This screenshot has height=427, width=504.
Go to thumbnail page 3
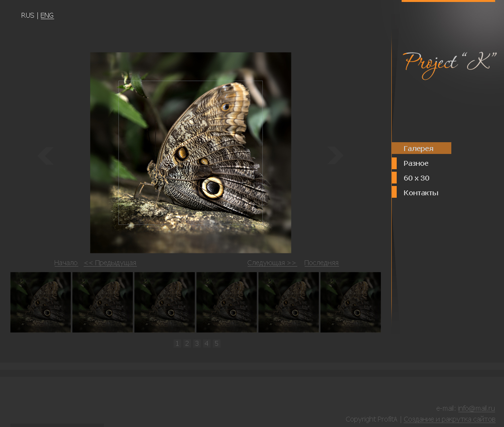pos(197,343)
